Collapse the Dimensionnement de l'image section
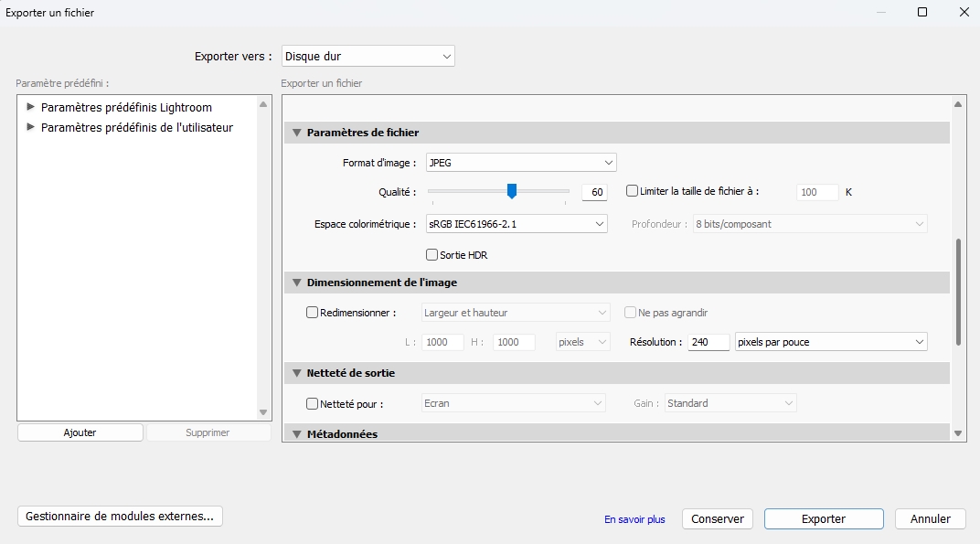This screenshot has height=544, width=980. (x=296, y=283)
